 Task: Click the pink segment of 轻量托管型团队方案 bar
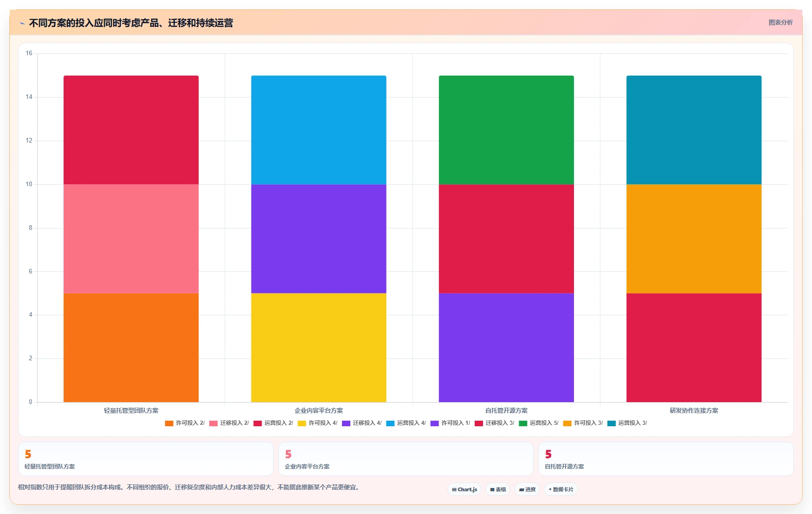click(131, 239)
